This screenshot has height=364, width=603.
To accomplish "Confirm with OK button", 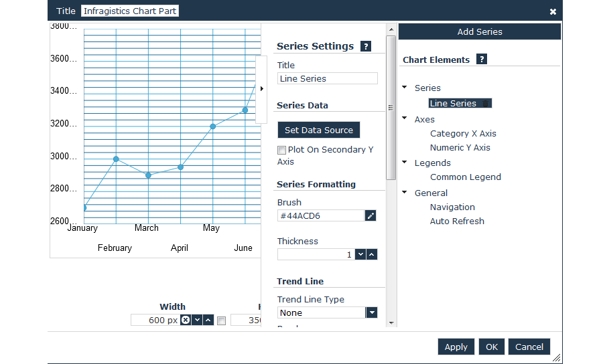I will 492,347.
